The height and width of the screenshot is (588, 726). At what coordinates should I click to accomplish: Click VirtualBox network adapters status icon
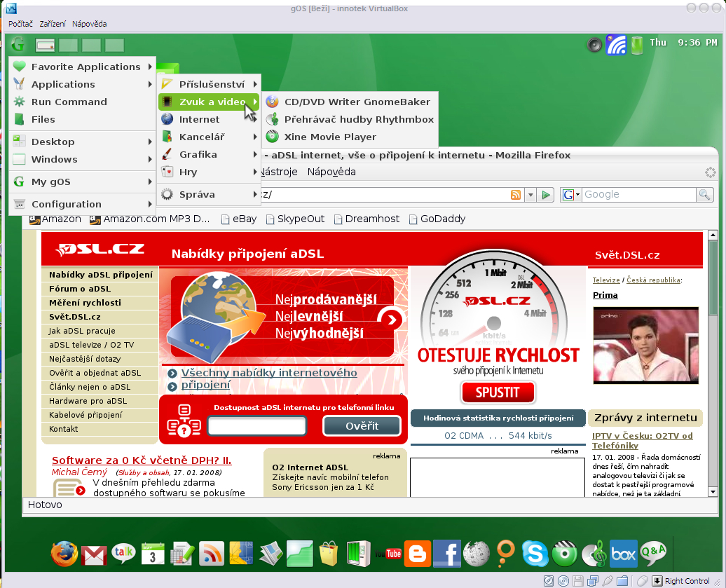593,580
